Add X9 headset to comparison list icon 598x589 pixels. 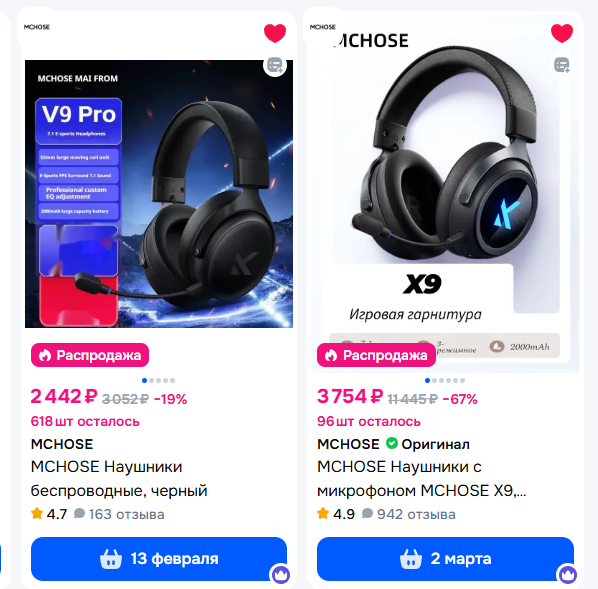click(562, 65)
